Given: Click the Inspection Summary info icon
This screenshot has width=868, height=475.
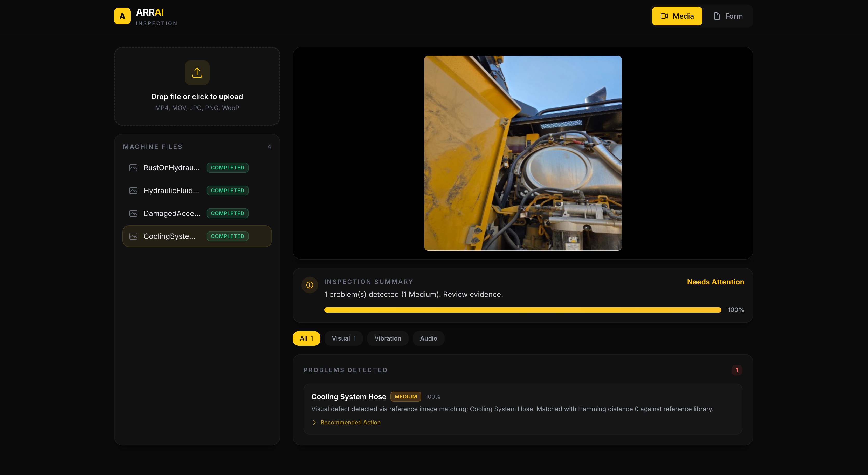Looking at the screenshot, I should (x=309, y=285).
